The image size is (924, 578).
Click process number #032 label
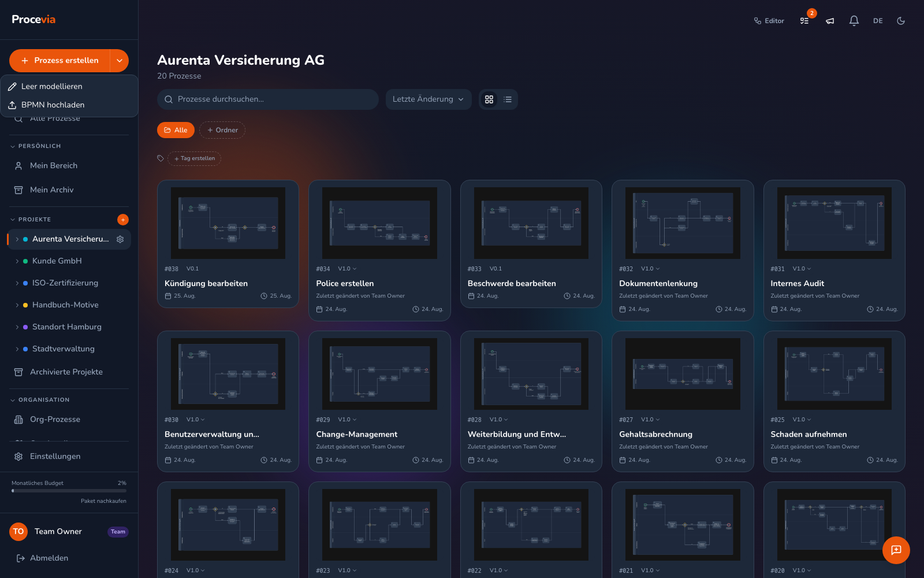click(626, 269)
